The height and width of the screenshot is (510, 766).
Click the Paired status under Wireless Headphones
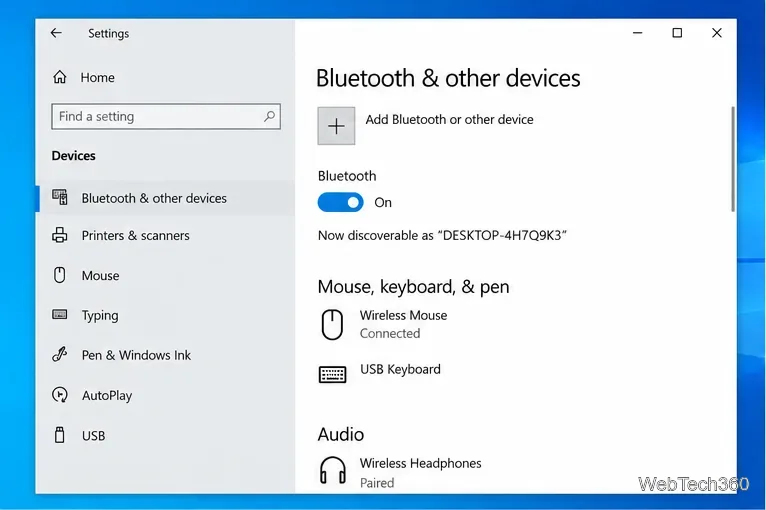tap(377, 483)
